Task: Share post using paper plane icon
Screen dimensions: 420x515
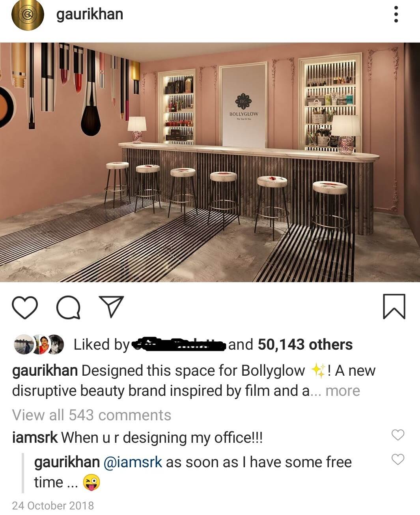Action: tap(111, 307)
